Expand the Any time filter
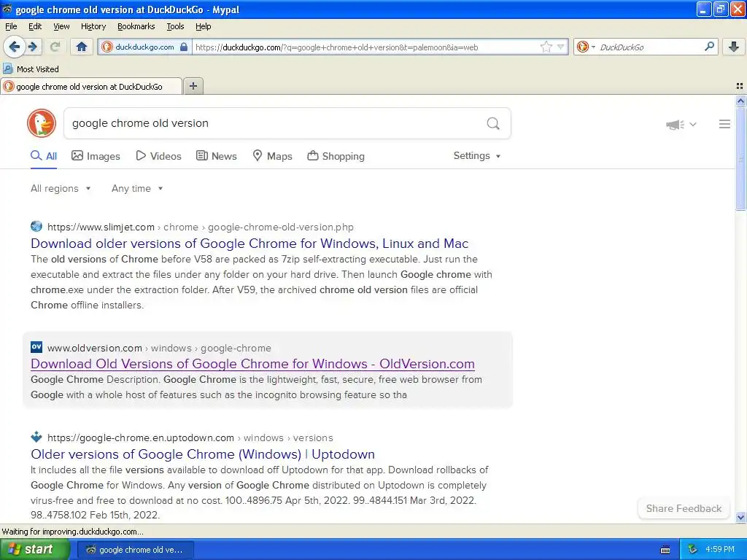This screenshot has width=747, height=560. [137, 189]
